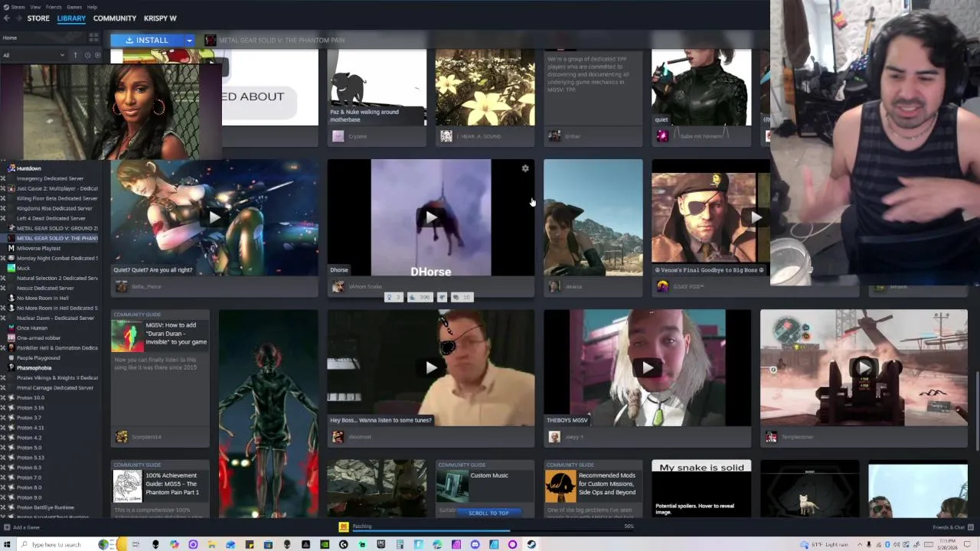The image size is (980, 551).
Task: Click the ready-to-play filter icon
Action: (97, 55)
